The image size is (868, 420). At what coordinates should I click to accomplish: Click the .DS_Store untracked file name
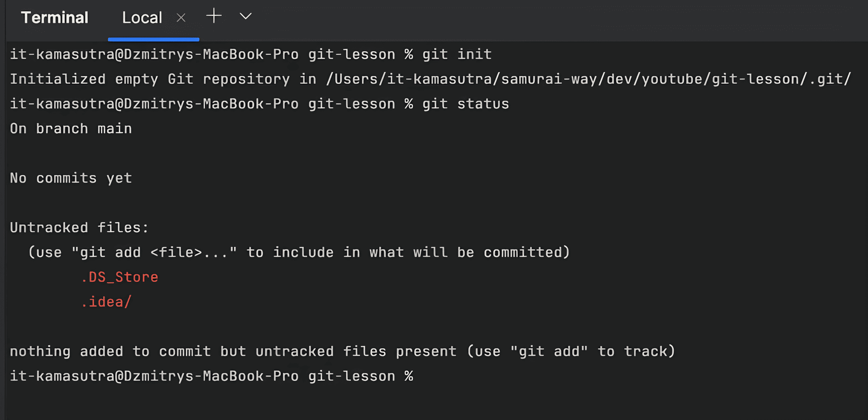(x=120, y=277)
